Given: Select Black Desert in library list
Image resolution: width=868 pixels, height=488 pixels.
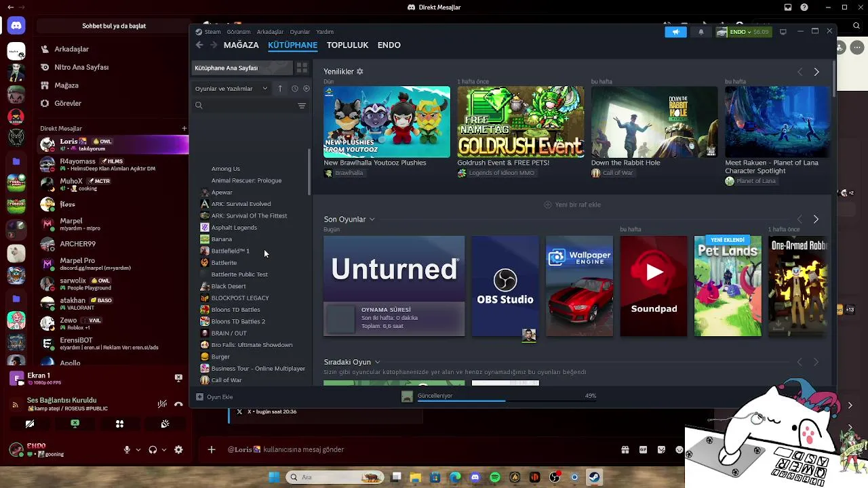Looking at the screenshot, I should pos(229,286).
